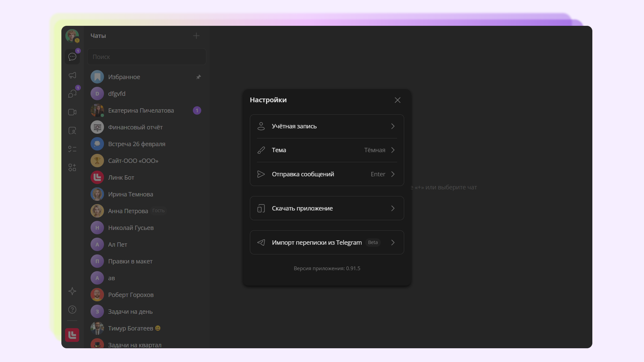Click the user profile avatar
Image resolution: width=644 pixels, height=362 pixels.
click(72, 36)
